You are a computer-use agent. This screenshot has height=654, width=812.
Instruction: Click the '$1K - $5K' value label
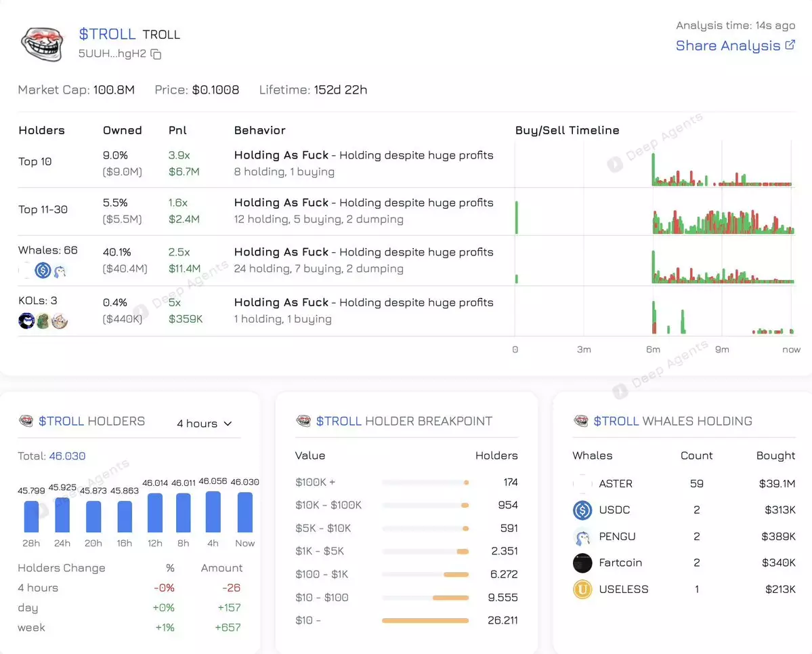320,552
